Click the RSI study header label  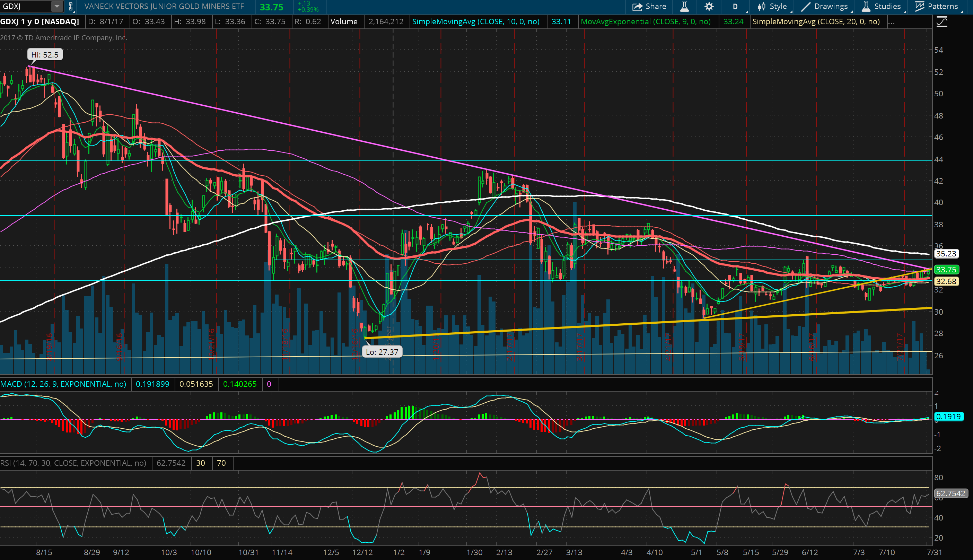click(73, 463)
